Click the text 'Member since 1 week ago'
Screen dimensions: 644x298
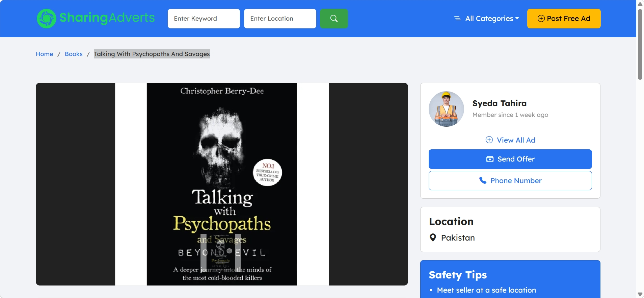(510, 115)
